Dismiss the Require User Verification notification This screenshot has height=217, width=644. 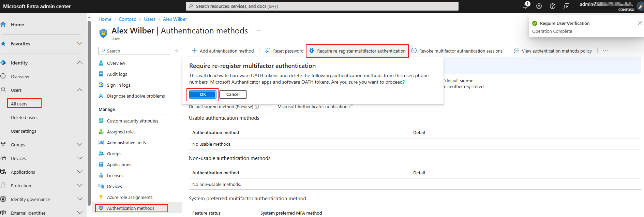(x=640, y=23)
